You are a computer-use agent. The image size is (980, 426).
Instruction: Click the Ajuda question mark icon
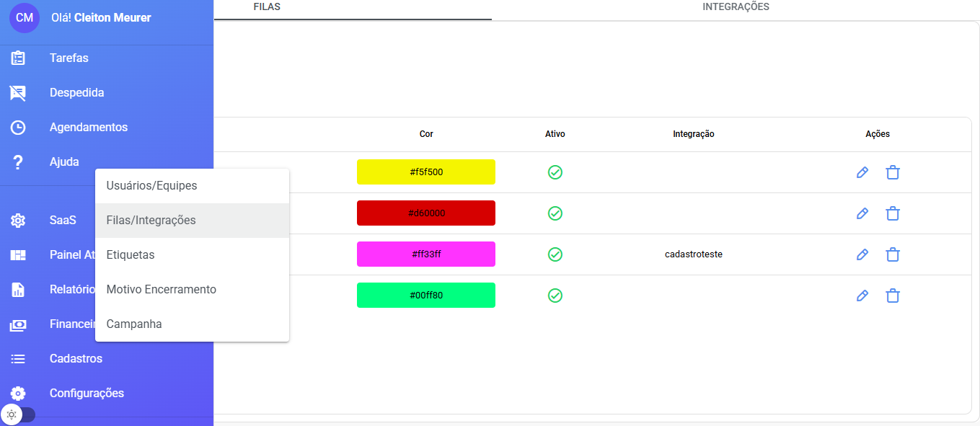18,162
